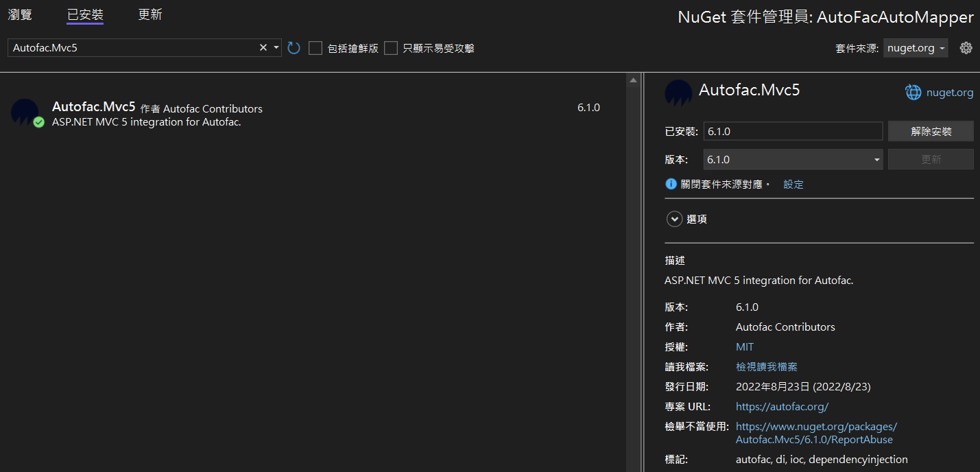Click the blue info icon for source mapping
Screen dimensions: 980x472
tap(671, 184)
